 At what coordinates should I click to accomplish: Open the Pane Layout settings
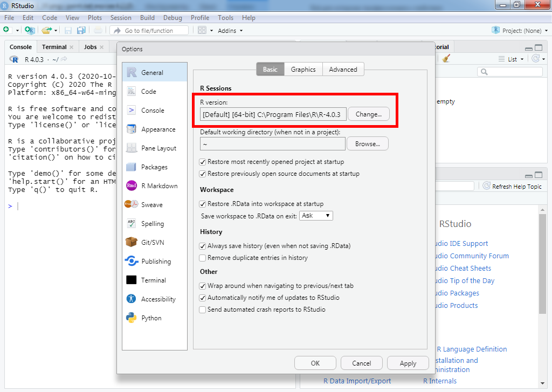click(x=158, y=148)
